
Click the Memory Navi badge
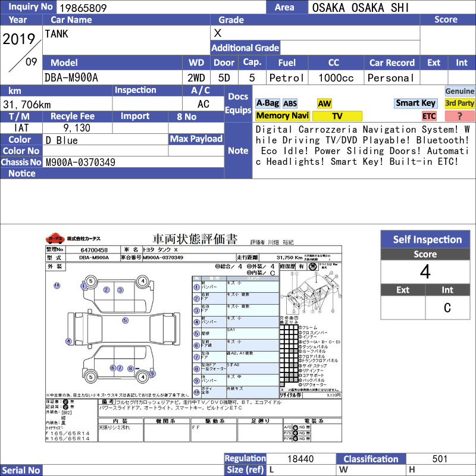(282, 115)
